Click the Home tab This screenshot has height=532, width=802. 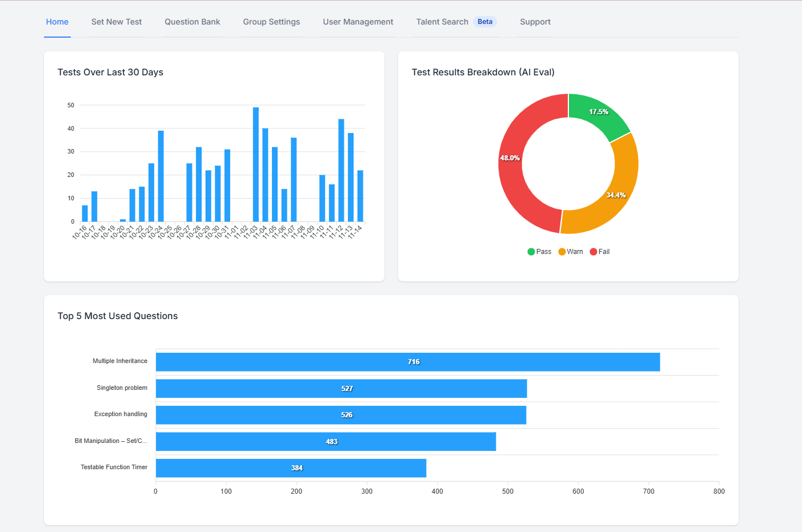pos(57,22)
